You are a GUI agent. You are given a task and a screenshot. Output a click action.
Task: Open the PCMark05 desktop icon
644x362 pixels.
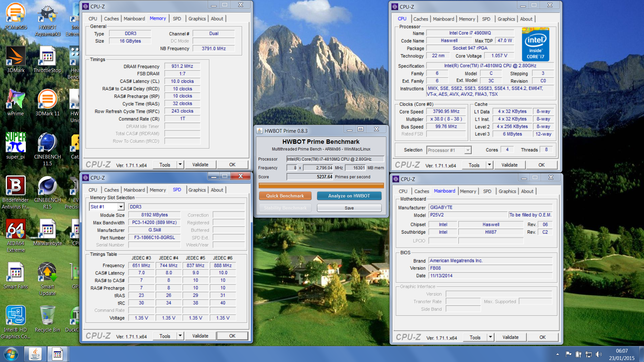pos(15,16)
